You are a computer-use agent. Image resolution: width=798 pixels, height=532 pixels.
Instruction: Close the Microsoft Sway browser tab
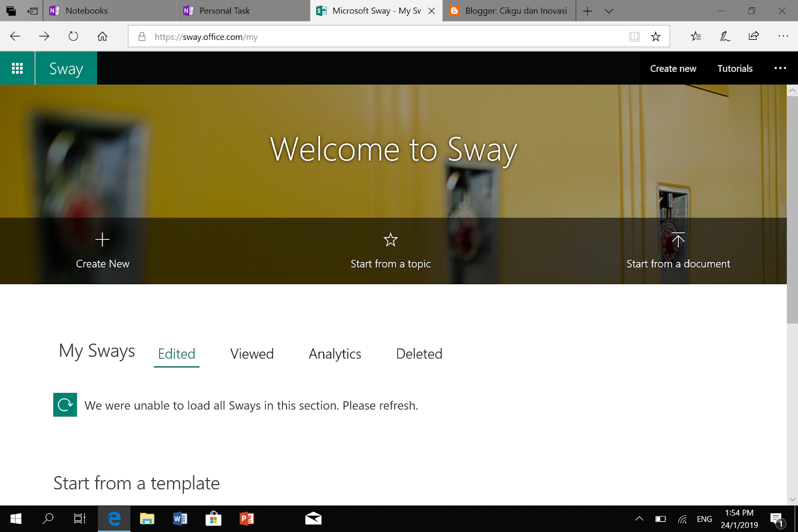[x=432, y=10]
